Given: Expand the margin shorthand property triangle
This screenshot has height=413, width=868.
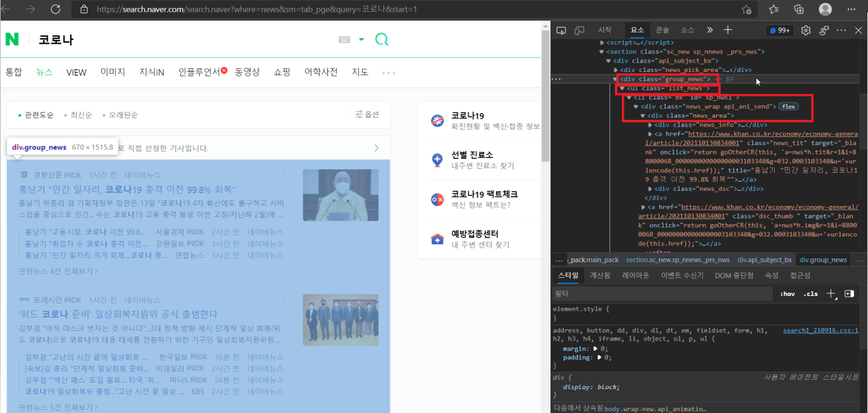Looking at the screenshot, I should point(596,349).
